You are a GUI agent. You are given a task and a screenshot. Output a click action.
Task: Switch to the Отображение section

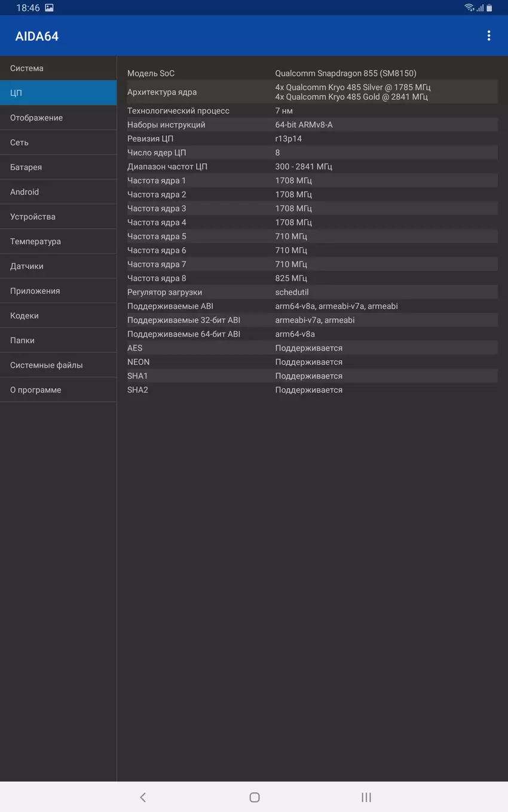58,118
